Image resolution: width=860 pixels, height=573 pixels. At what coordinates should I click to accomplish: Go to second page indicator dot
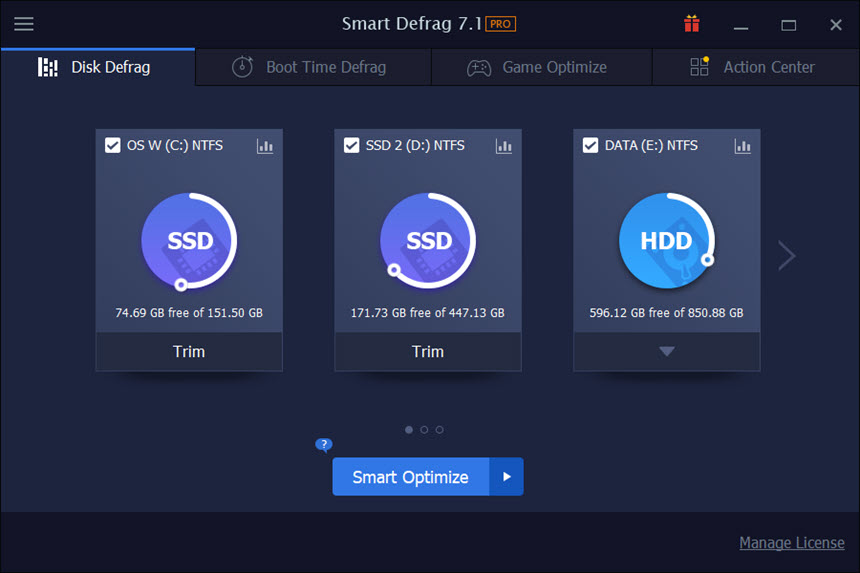click(x=424, y=430)
